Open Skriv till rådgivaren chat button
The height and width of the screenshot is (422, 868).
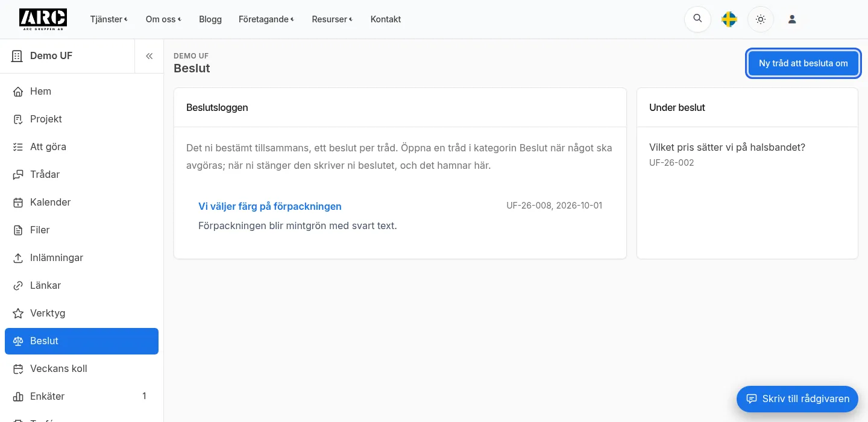pos(797,399)
